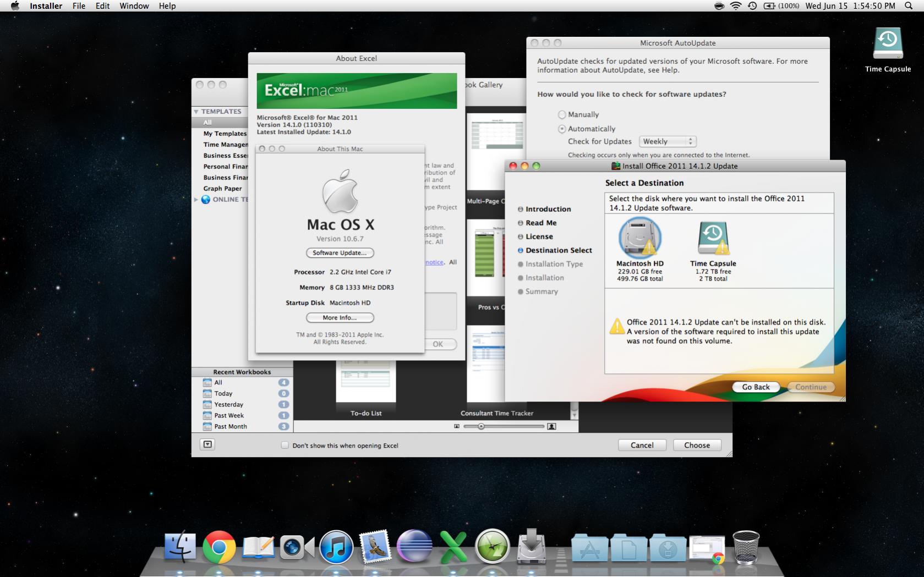
Task: Restore the minimized Chrome window from Dock
Action: tap(707, 549)
